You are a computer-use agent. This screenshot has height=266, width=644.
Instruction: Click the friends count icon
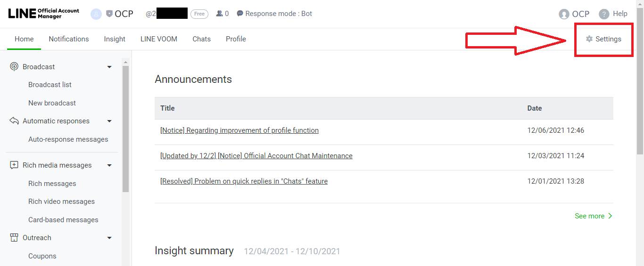point(219,14)
